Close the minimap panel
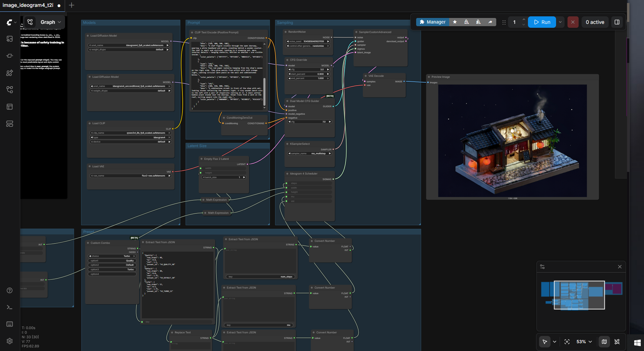 [x=619, y=267]
